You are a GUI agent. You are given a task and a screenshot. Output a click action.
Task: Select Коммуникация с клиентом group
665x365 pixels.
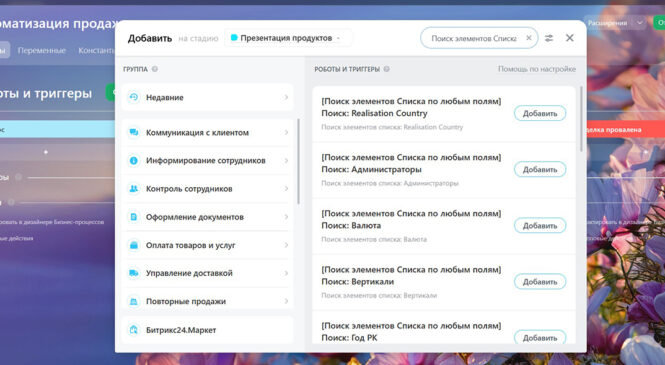pyautogui.click(x=207, y=133)
